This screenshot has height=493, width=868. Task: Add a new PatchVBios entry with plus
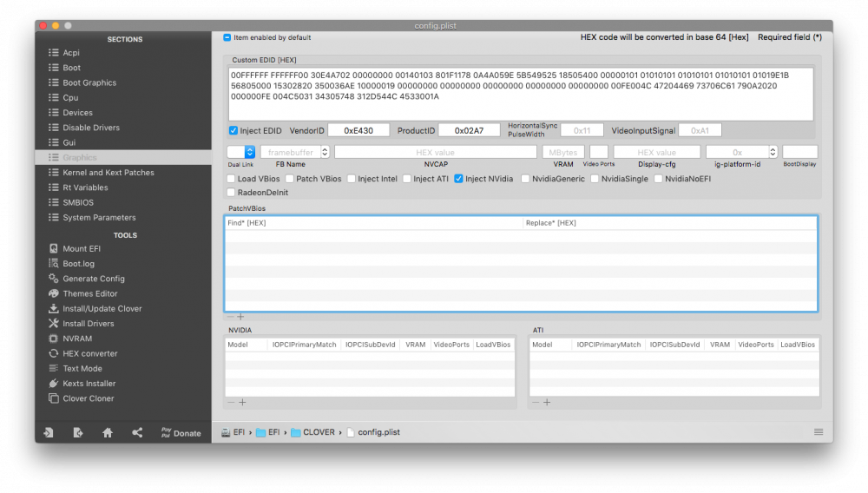(240, 317)
